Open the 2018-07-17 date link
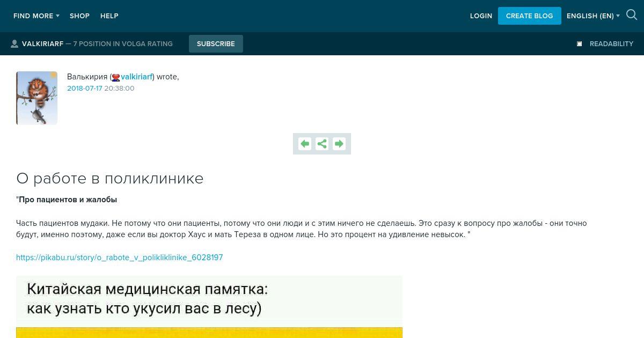The height and width of the screenshot is (338, 644). (x=84, y=89)
